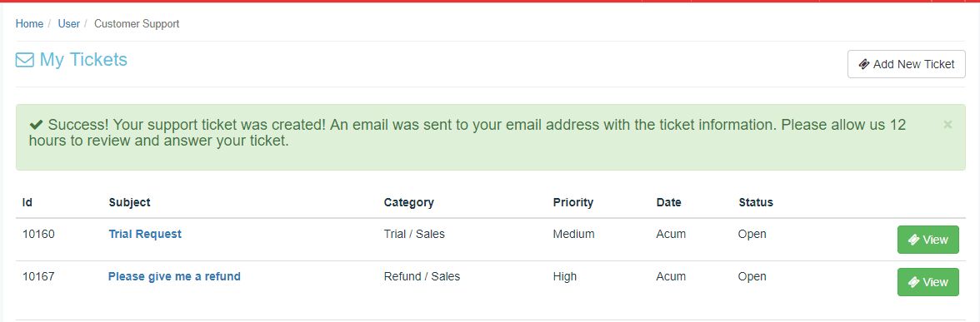
Task: Click the Category column header
Action: coord(408,202)
